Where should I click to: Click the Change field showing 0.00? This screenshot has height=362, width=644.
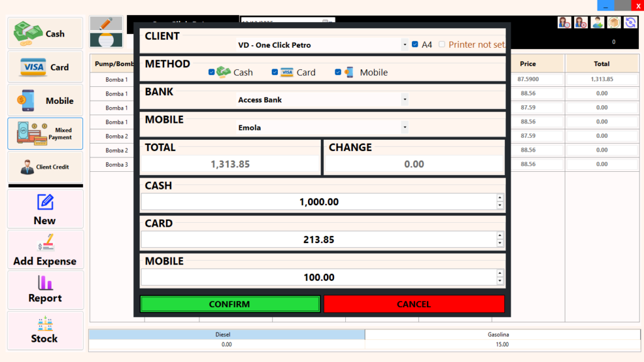click(414, 164)
